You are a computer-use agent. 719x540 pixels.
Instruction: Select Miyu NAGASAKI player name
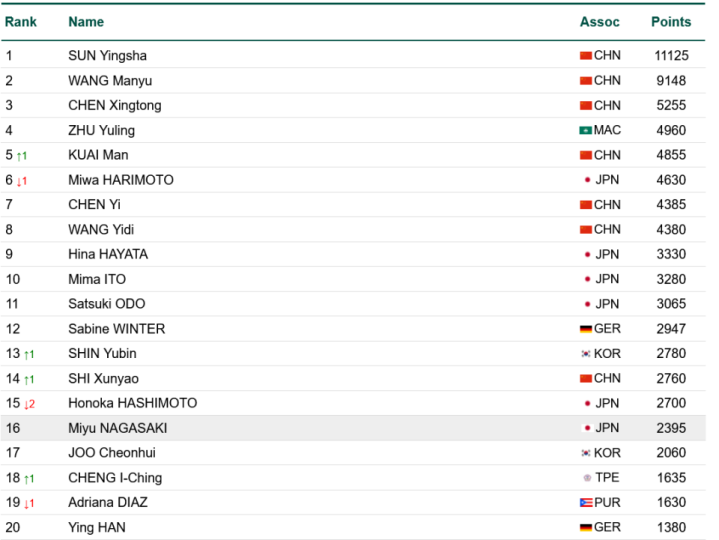116,428
